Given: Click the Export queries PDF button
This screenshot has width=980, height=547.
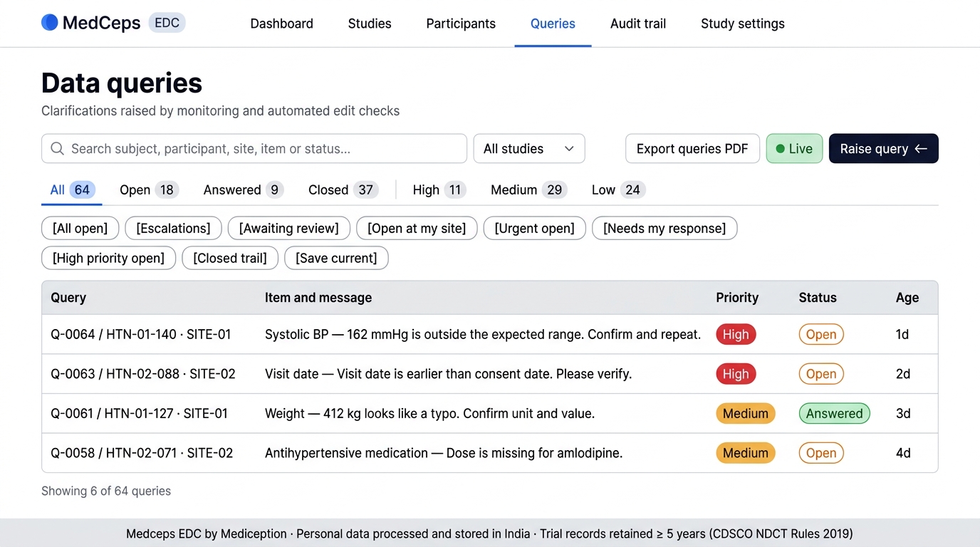Looking at the screenshot, I should [692, 149].
